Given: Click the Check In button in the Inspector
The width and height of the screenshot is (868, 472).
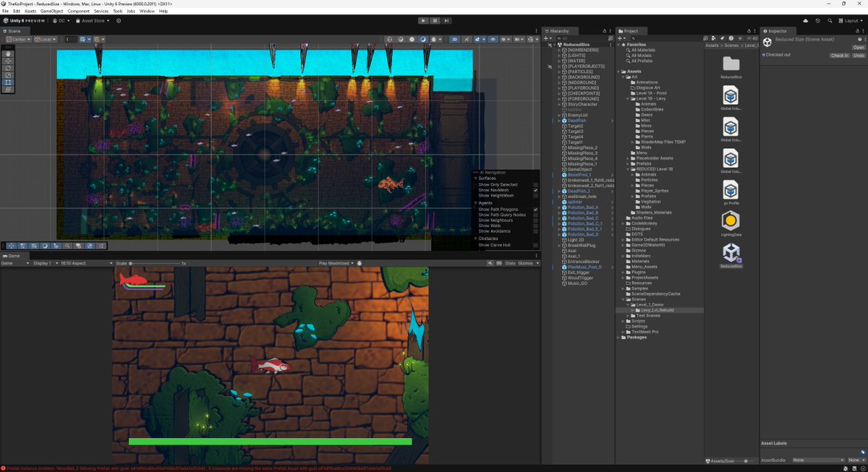Looking at the screenshot, I should (x=839, y=55).
